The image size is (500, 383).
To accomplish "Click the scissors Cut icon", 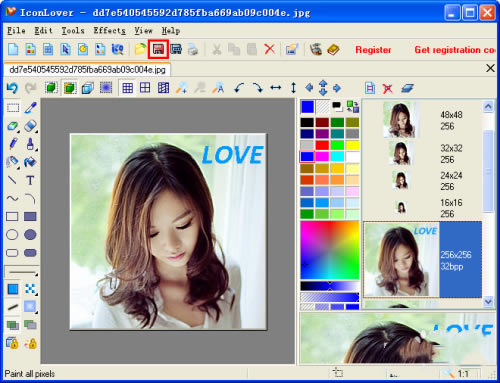I will pyautogui.click(x=217, y=49).
